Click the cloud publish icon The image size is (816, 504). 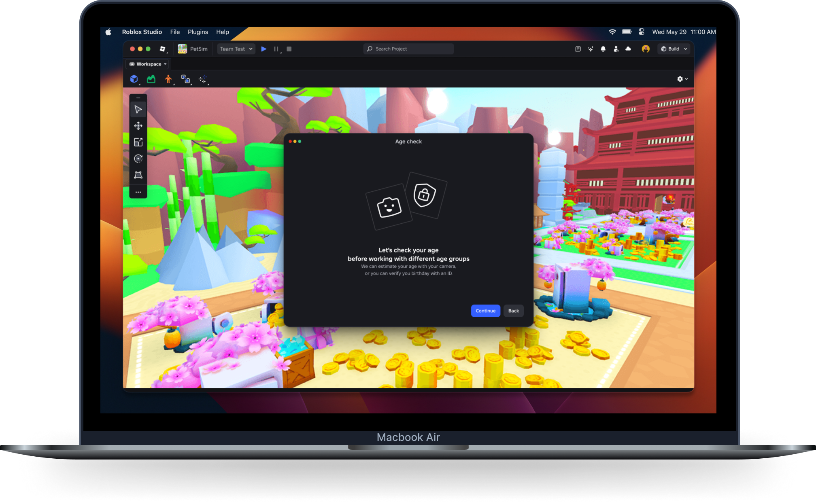pos(628,49)
